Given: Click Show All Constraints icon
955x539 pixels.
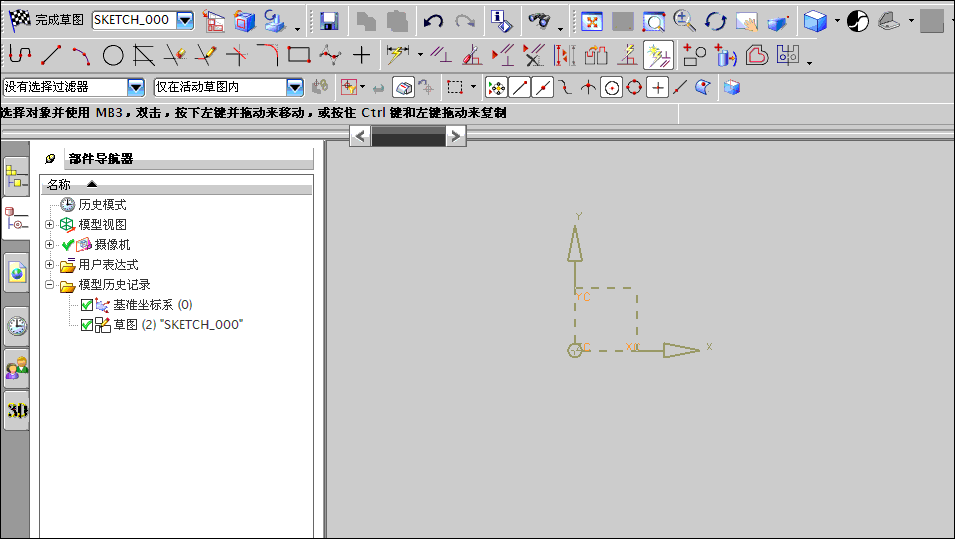Looking at the screenshot, I should 502,55.
